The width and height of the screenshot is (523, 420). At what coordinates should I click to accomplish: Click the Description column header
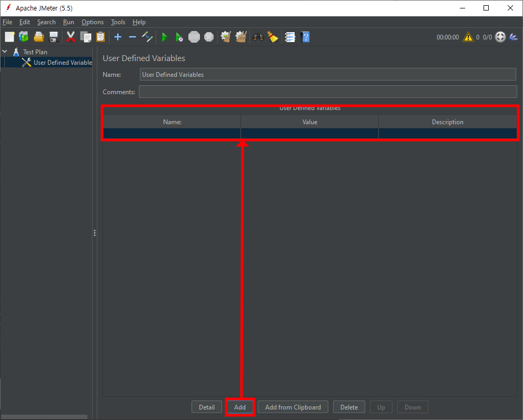click(448, 122)
